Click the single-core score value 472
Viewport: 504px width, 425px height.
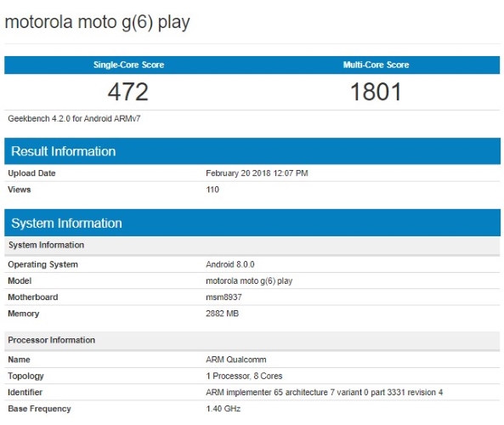(128, 92)
